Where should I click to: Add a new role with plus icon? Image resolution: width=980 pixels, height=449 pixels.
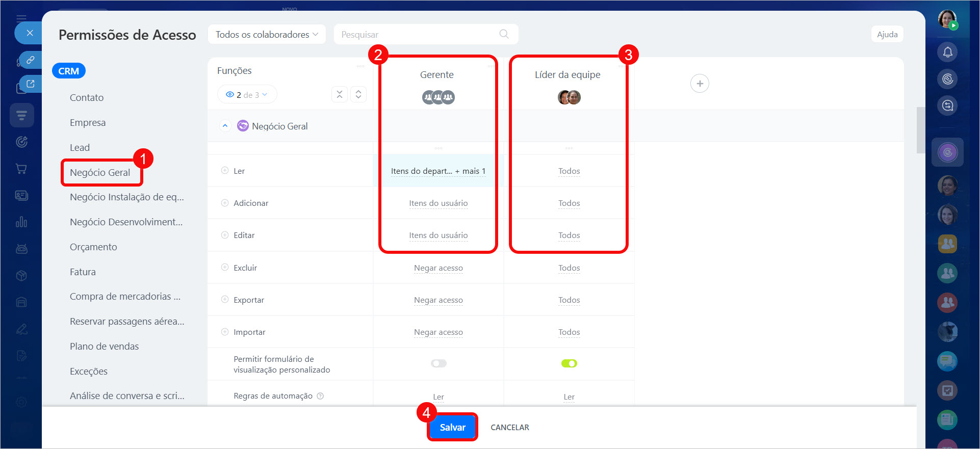click(700, 84)
